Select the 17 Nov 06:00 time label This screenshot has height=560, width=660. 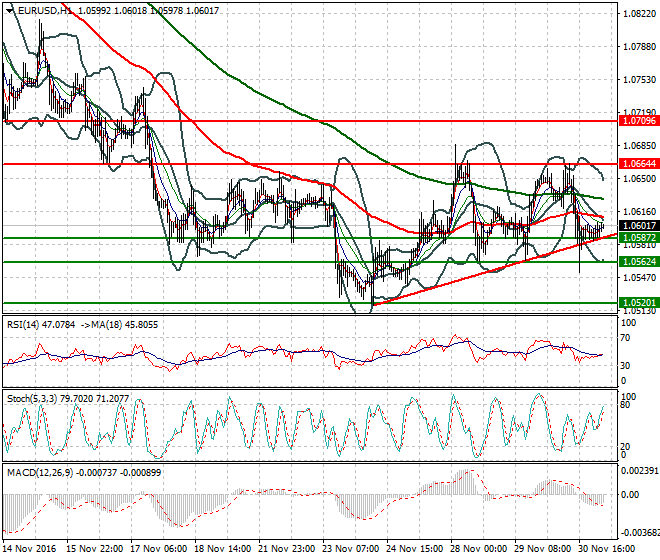[158, 549]
